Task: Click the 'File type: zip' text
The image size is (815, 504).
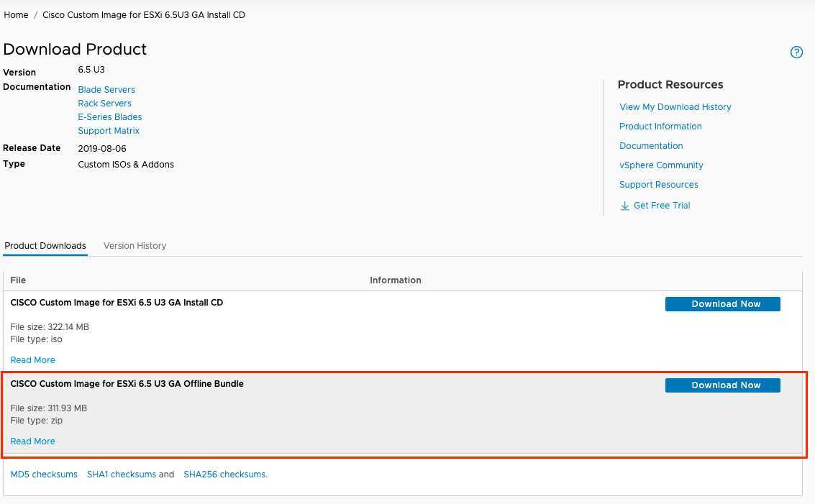Action: tap(37, 421)
